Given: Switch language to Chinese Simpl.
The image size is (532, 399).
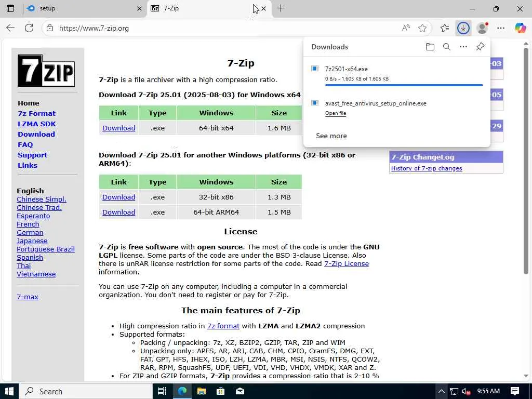Looking at the screenshot, I should (x=42, y=199).
